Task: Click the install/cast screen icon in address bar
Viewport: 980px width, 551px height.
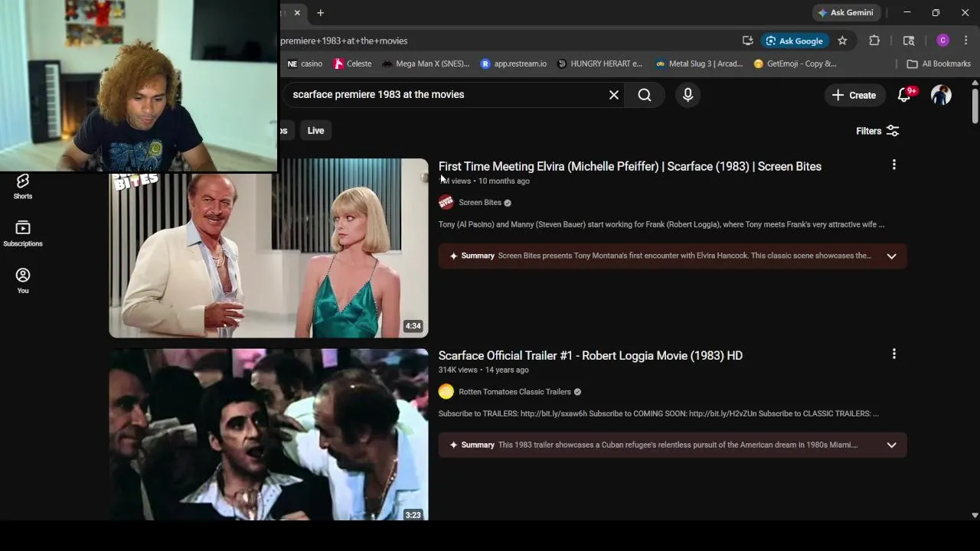Action: click(x=747, y=41)
